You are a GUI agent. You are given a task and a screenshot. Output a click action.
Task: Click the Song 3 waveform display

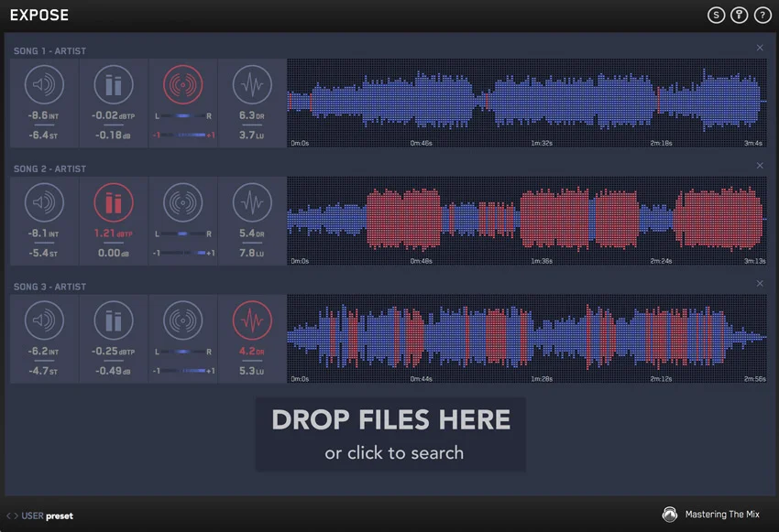pyautogui.click(x=527, y=339)
